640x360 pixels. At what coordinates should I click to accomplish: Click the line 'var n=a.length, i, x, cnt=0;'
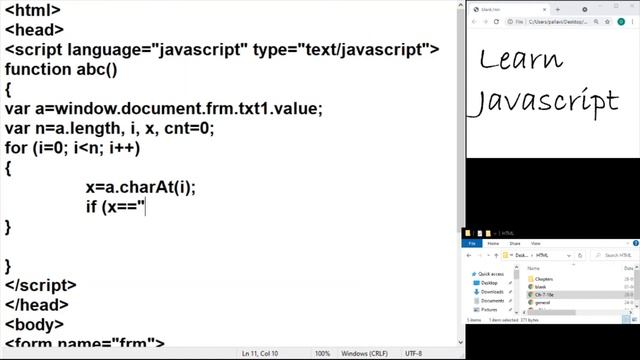coord(109,128)
